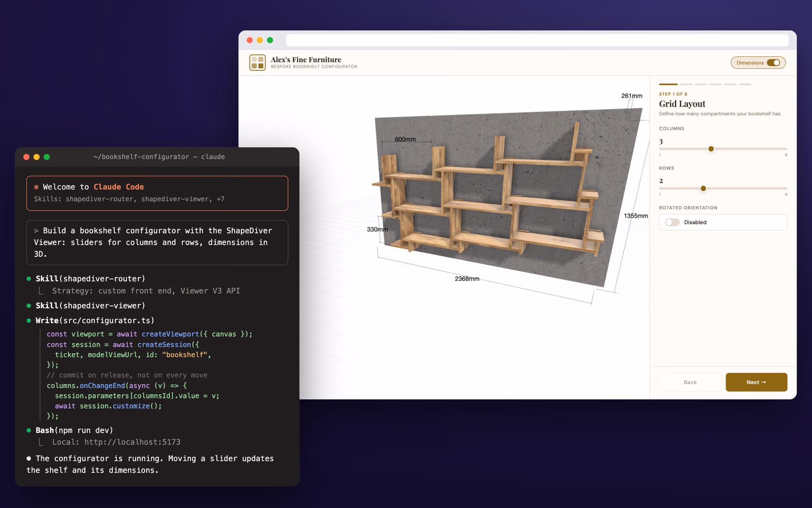The image size is (812, 508).
Task: Click the Next button
Action: [756, 382]
